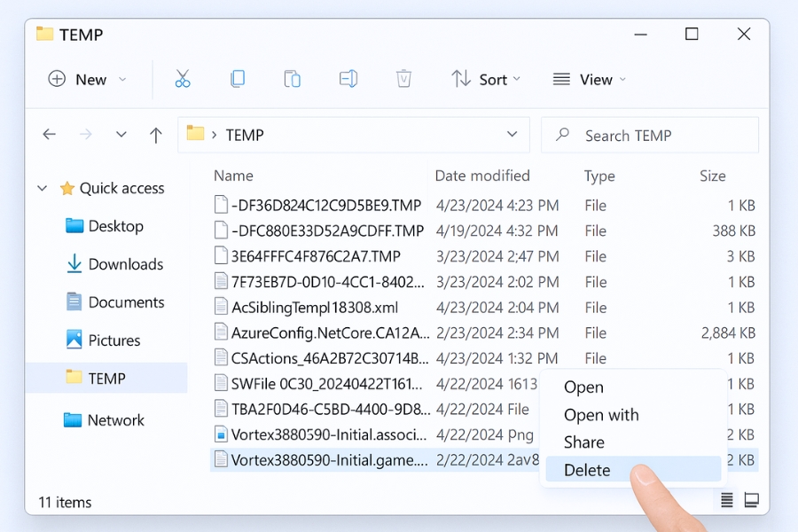
Task: Click the Rename icon in toolbar
Action: (x=348, y=79)
